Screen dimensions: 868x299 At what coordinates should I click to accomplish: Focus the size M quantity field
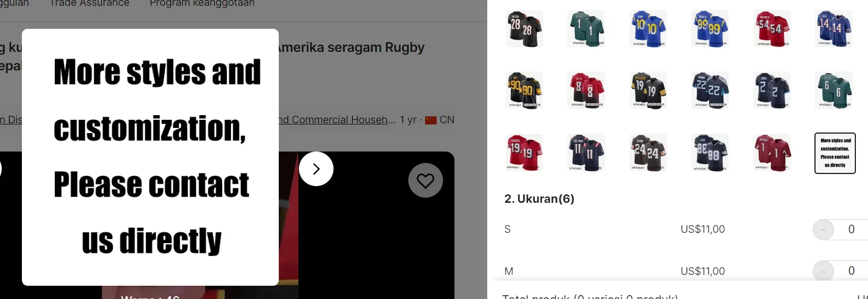851,271
